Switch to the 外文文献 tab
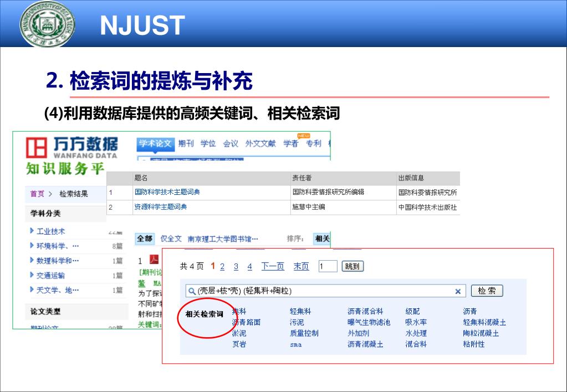The width and height of the screenshot is (567, 392). click(x=260, y=144)
